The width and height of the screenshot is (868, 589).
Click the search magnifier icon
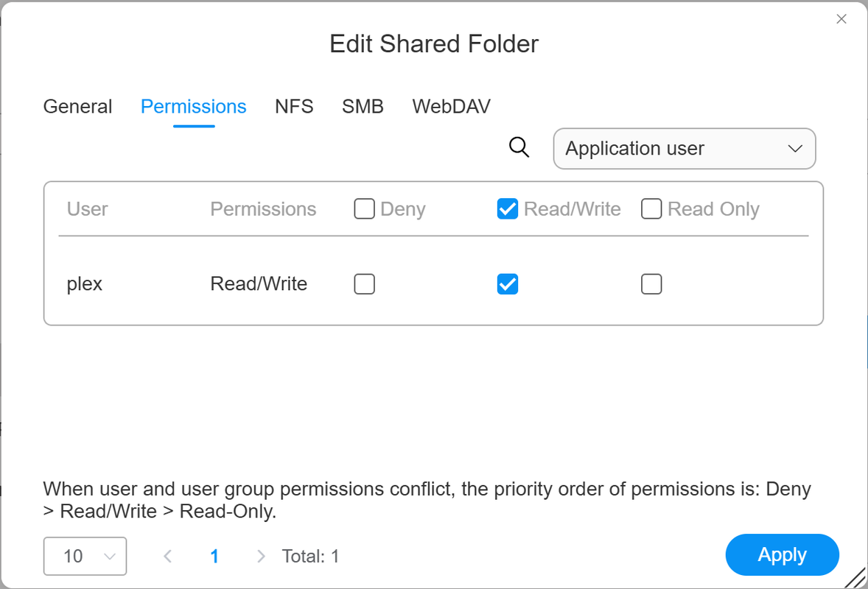coord(519,148)
